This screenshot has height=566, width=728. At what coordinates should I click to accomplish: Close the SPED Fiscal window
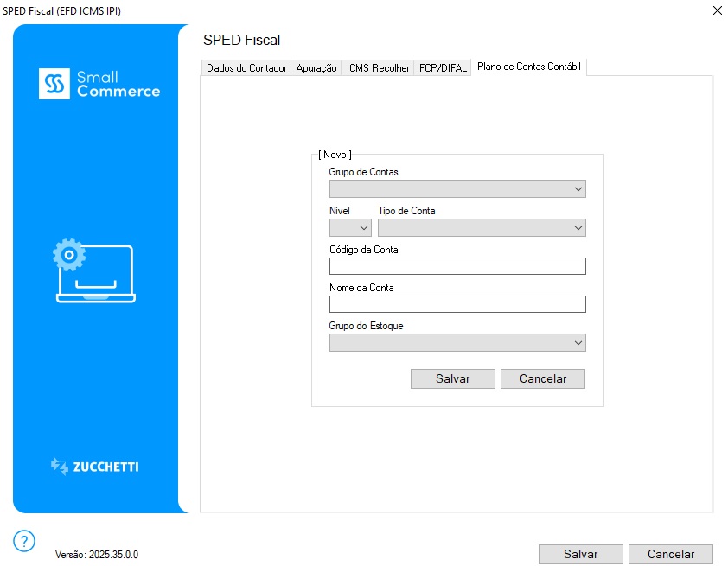(716, 10)
